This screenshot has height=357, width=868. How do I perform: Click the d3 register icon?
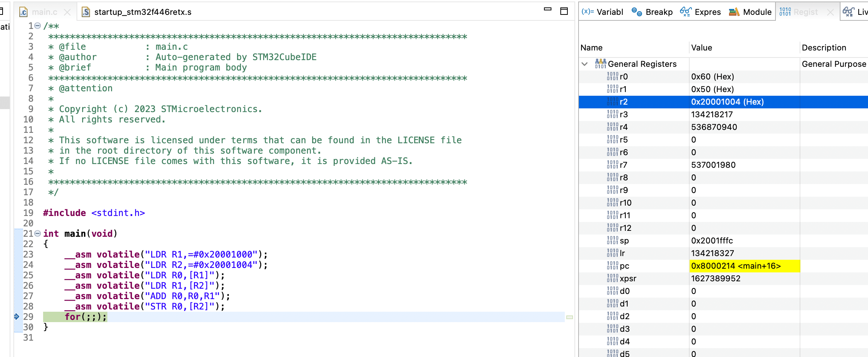tap(613, 329)
